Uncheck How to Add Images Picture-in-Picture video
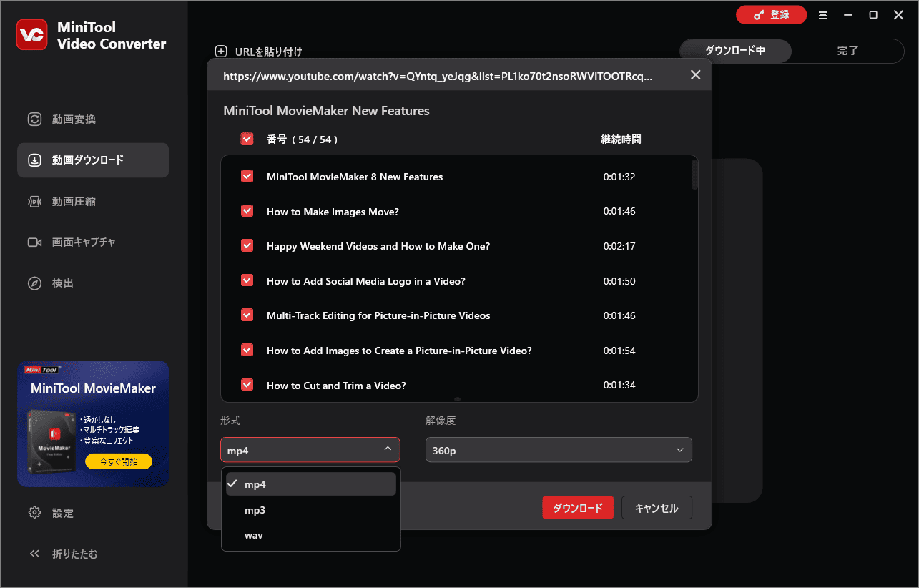Image resolution: width=919 pixels, height=588 pixels. (x=247, y=350)
